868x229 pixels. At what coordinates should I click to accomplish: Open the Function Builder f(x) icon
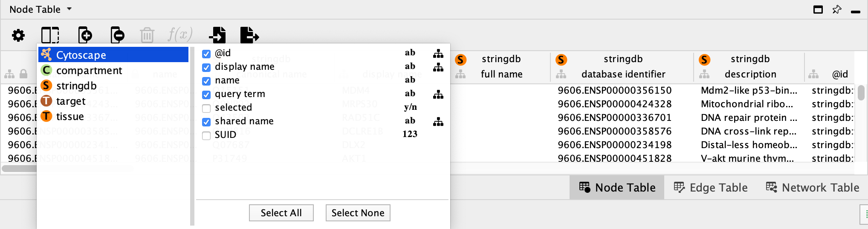coord(180,34)
